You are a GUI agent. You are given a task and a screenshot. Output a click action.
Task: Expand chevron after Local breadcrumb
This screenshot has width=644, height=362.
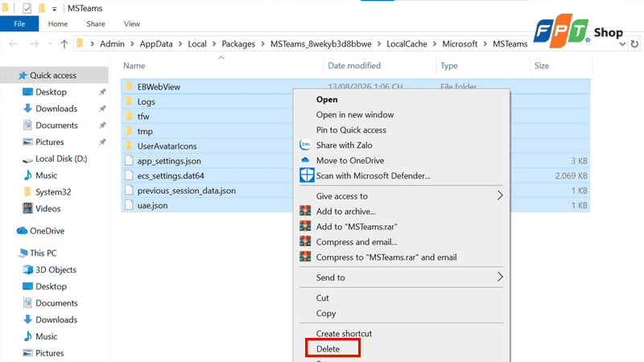pyautogui.click(x=214, y=44)
